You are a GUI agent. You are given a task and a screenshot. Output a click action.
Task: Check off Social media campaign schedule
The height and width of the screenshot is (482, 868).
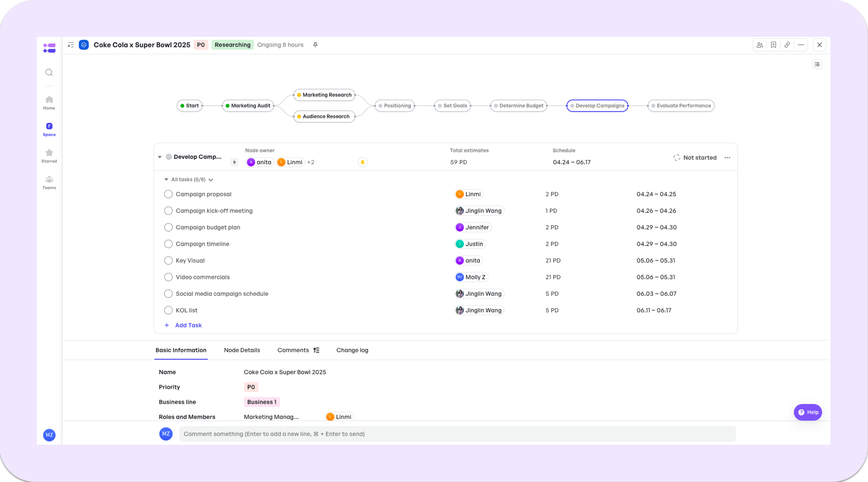pyautogui.click(x=168, y=294)
